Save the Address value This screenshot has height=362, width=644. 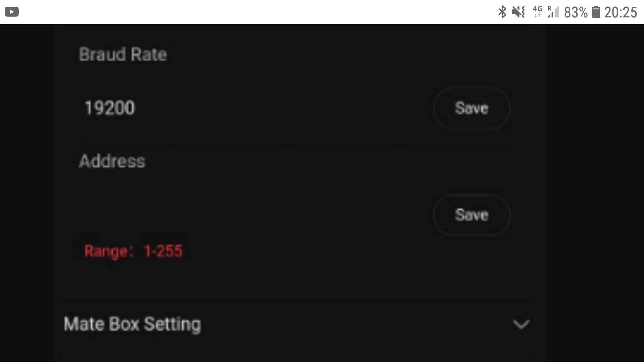(472, 215)
